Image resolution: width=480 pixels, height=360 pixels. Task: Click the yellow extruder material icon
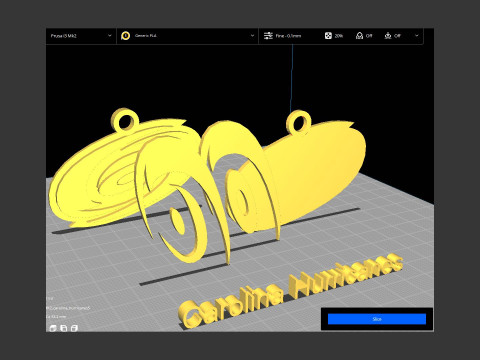[x=126, y=36]
